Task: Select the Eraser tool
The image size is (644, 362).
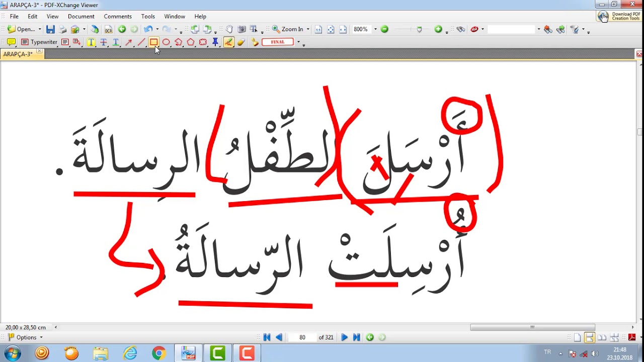Action: point(241,42)
